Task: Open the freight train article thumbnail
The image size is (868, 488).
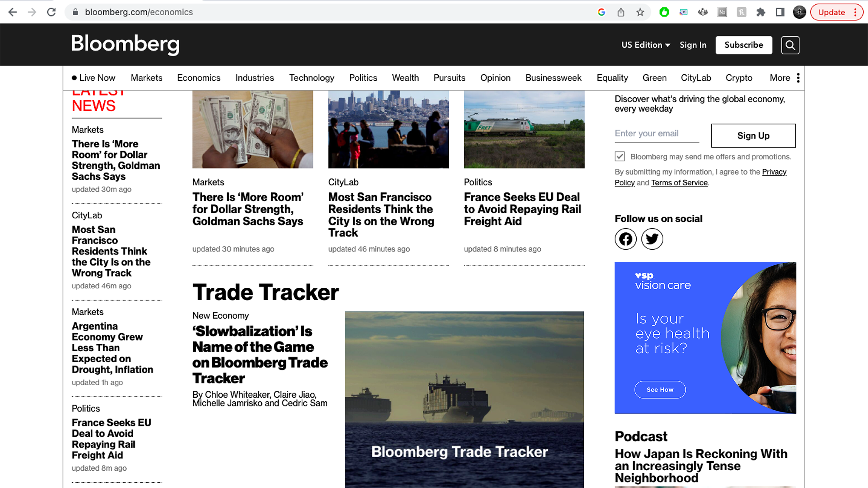Action: (x=524, y=129)
